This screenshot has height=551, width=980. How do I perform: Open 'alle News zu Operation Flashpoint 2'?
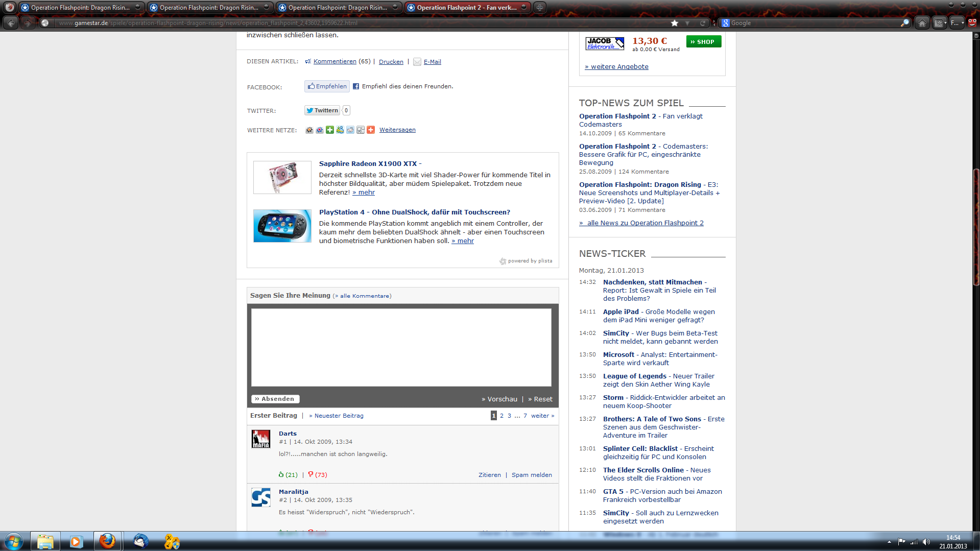click(x=641, y=223)
